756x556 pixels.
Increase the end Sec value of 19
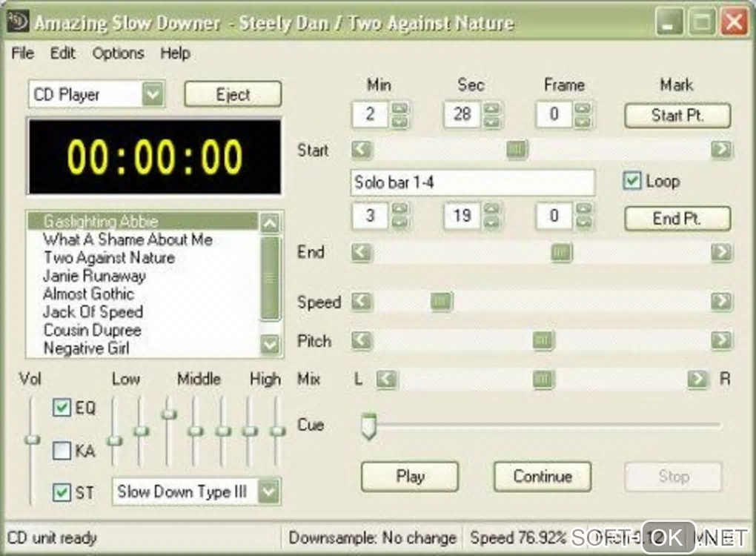(491, 209)
